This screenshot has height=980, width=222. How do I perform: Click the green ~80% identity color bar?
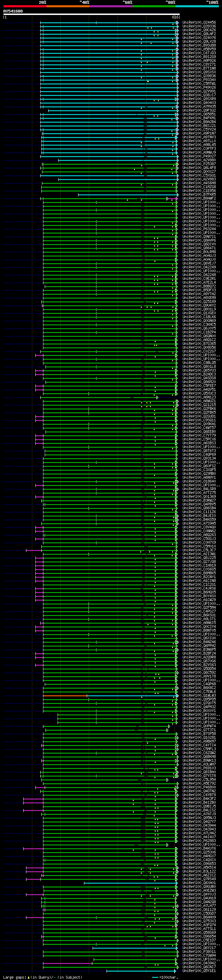click(154, 7)
